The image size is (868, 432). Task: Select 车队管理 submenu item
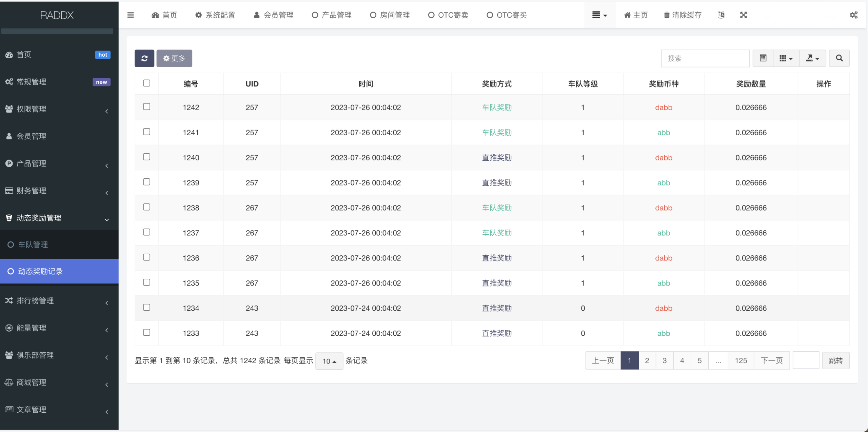[x=59, y=244]
